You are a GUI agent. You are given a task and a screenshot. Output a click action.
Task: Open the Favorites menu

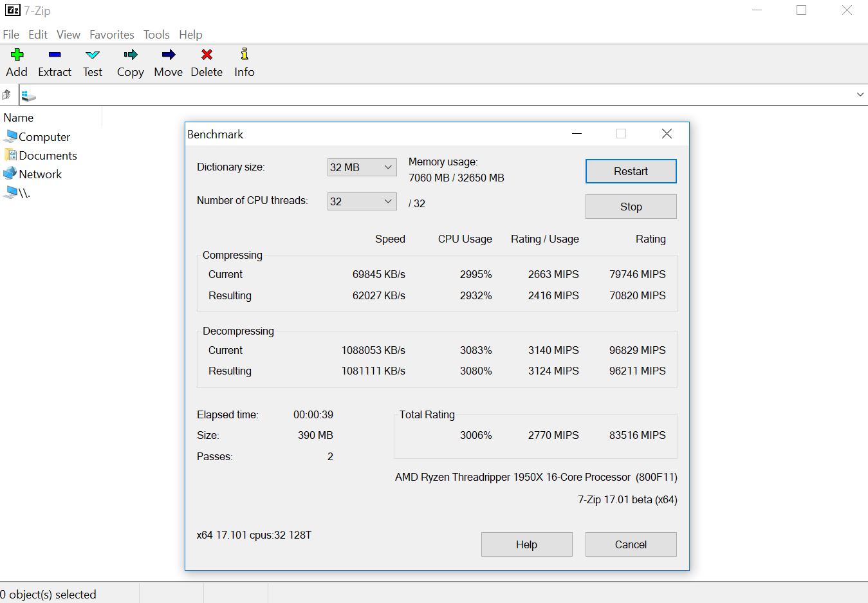(x=112, y=35)
